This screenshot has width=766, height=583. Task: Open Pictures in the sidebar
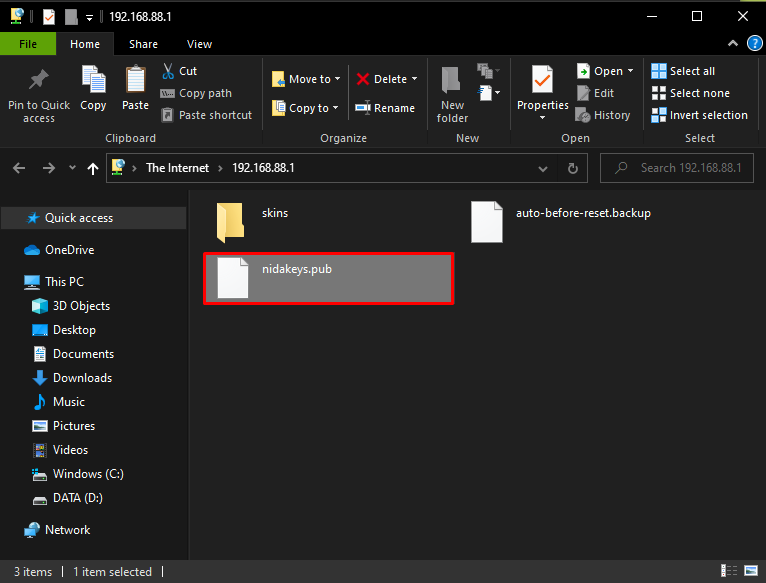pos(64,426)
